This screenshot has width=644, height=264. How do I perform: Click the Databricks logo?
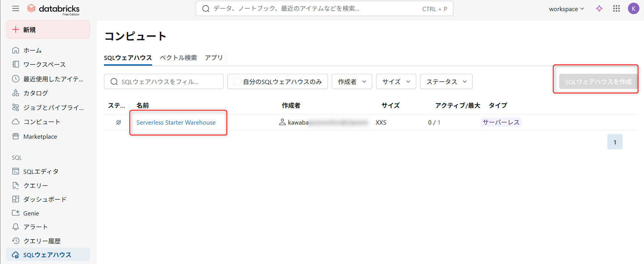pyautogui.click(x=54, y=9)
